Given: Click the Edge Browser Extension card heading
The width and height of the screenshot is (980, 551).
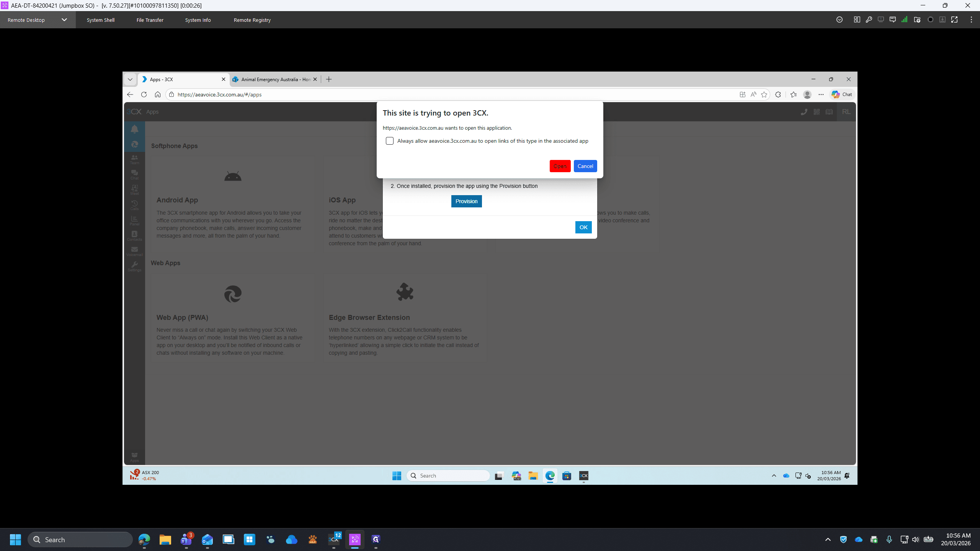Looking at the screenshot, I should tap(369, 318).
